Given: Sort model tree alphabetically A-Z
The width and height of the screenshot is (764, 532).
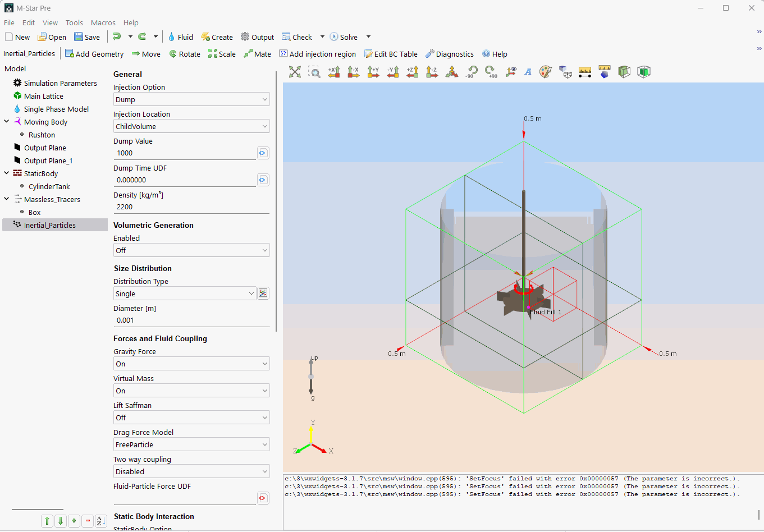Looking at the screenshot, I should coord(101,521).
